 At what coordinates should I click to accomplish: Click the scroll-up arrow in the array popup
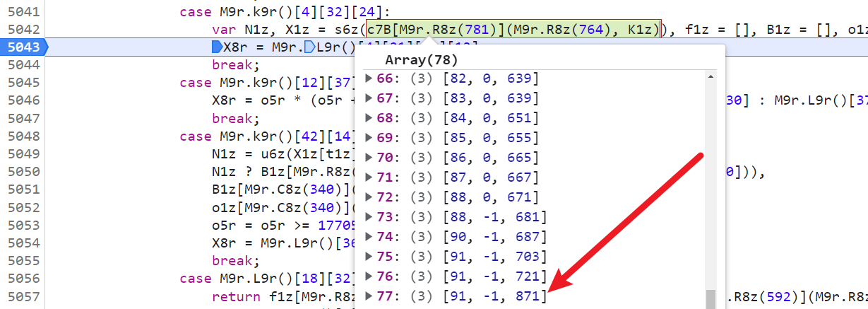point(711,76)
